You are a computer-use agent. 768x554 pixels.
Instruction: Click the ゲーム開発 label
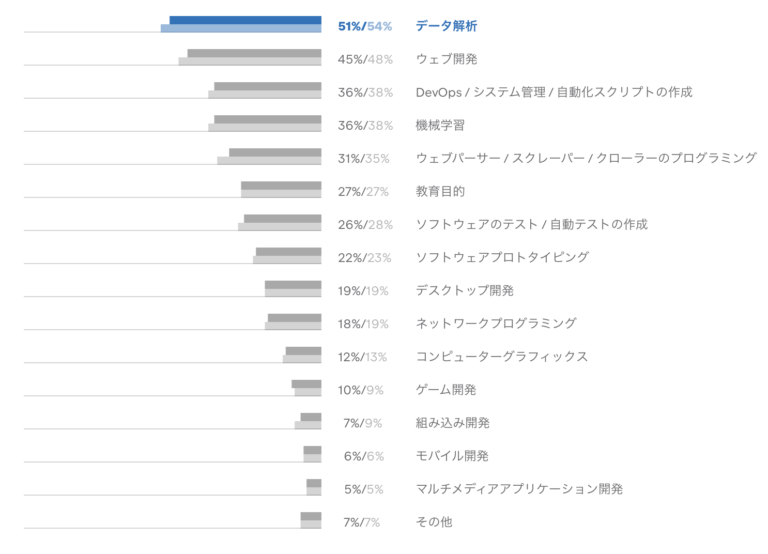446,389
